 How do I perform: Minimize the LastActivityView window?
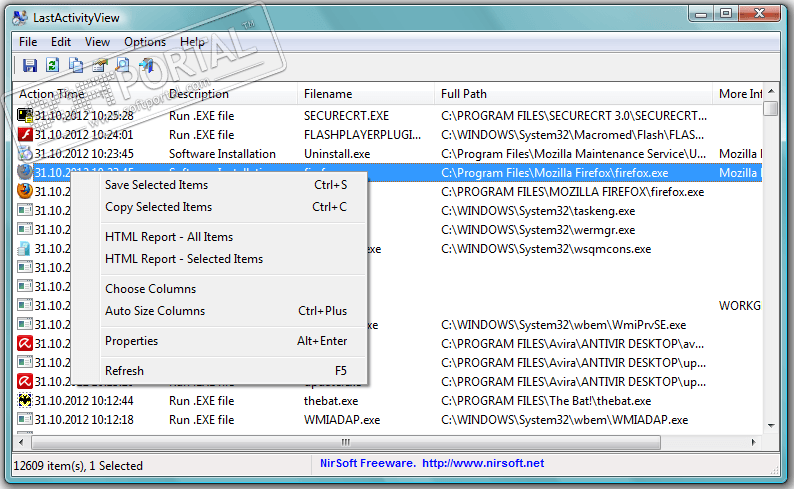[x=701, y=14]
